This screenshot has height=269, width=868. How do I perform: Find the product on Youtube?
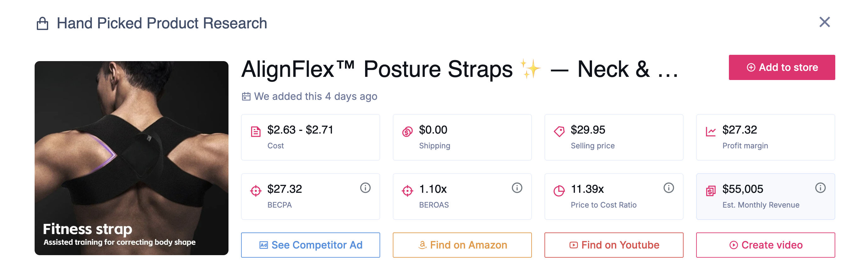[x=614, y=245]
